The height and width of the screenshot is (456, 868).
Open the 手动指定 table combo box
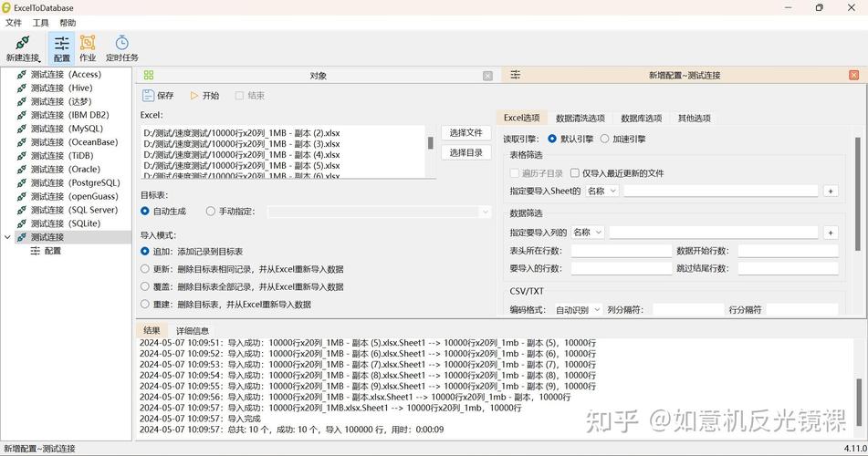(x=379, y=212)
